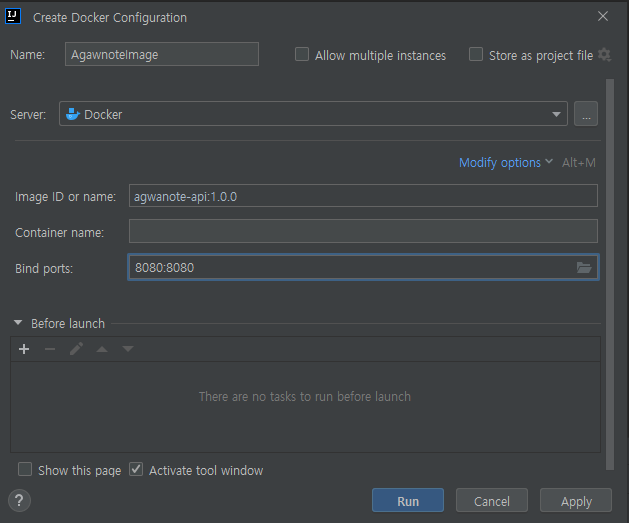629x523 pixels.
Task: Click the Docker whale icon in Server field
Action: tap(72, 114)
